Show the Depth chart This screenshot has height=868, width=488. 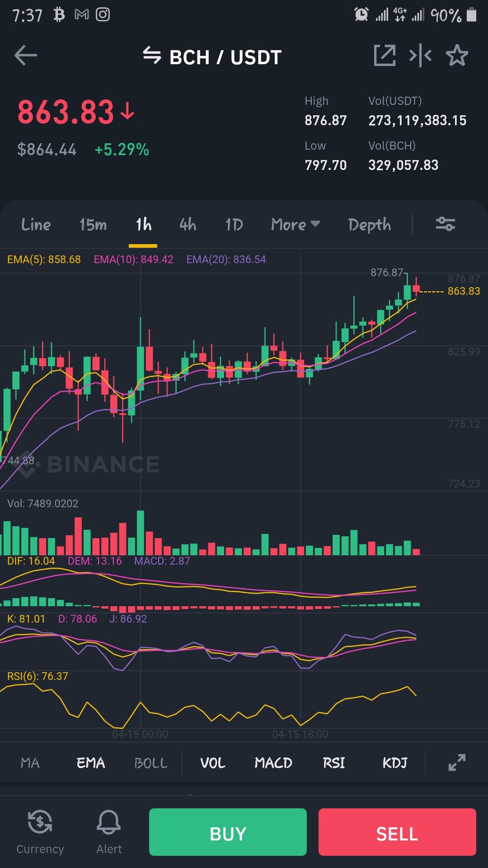pyautogui.click(x=370, y=225)
